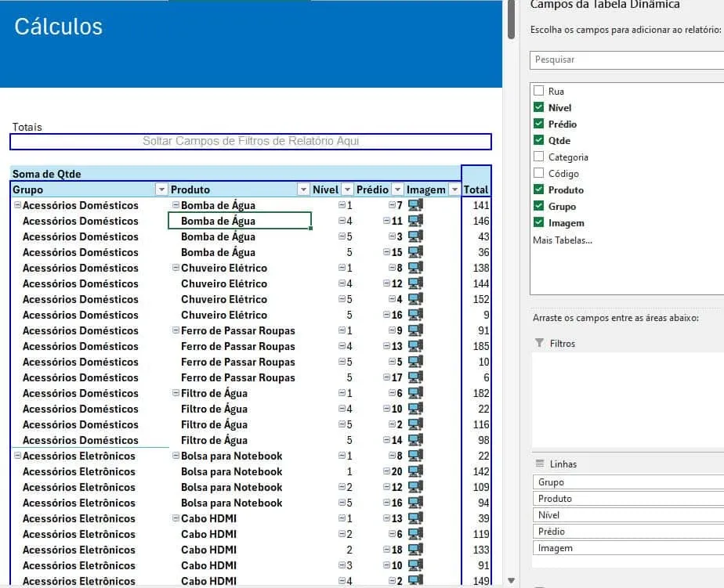The height and width of the screenshot is (588, 724).
Task: Select the selected Bomba de Água cell
Action: tap(240, 221)
